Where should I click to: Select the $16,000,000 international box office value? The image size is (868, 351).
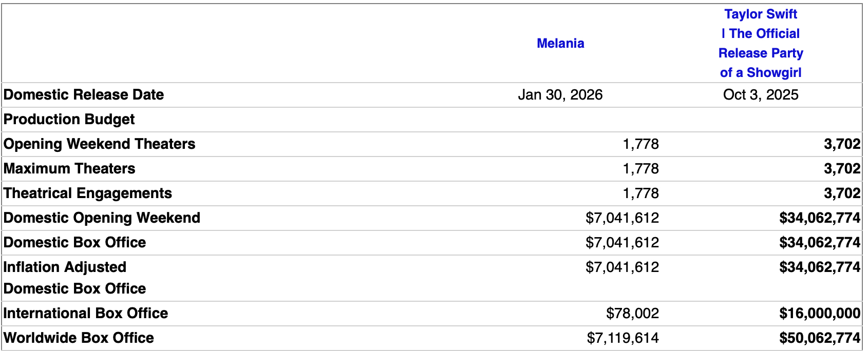(819, 314)
